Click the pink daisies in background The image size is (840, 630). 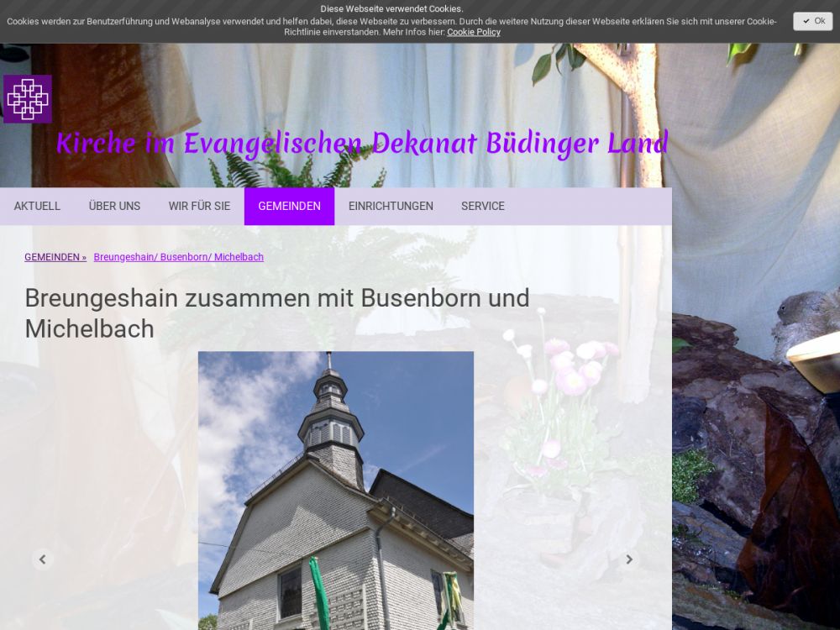click(571, 370)
